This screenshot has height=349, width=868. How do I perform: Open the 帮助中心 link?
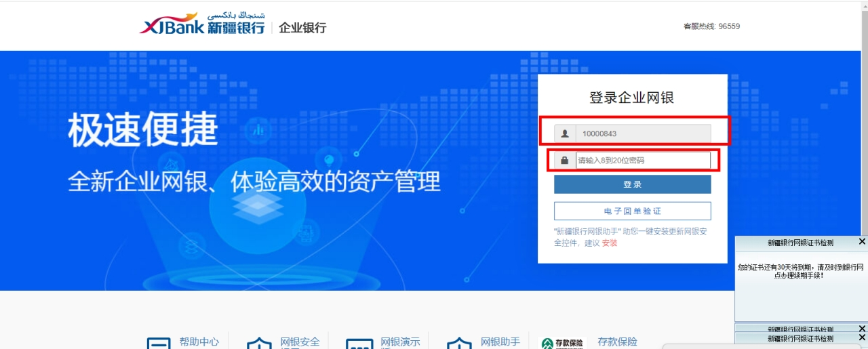pyautogui.click(x=199, y=342)
